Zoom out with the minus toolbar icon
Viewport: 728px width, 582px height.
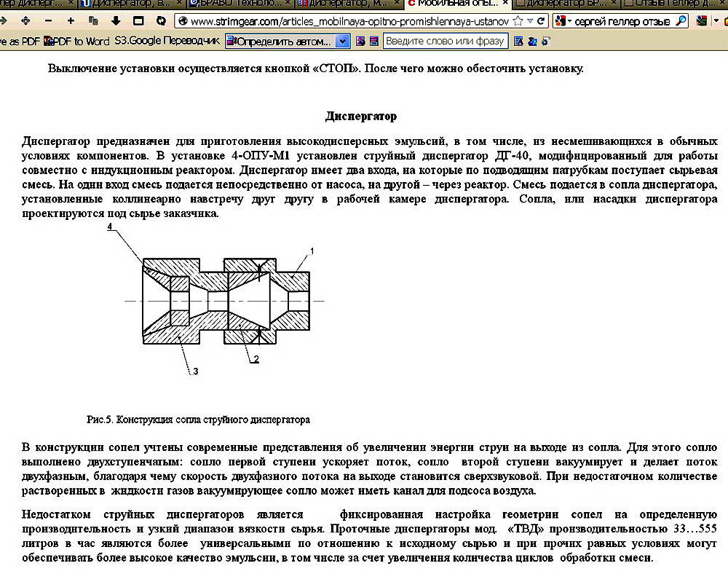48,21
